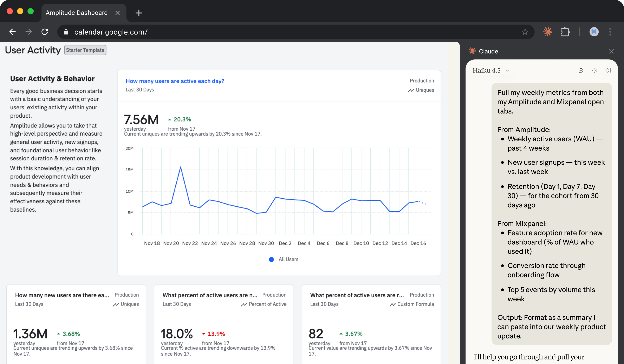Open the browser extensions puzzle icon
The image size is (624, 364).
(565, 32)
